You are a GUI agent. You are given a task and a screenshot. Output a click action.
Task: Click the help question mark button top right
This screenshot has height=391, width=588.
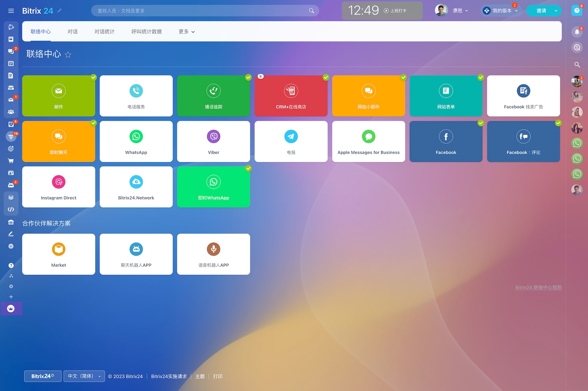577,10
